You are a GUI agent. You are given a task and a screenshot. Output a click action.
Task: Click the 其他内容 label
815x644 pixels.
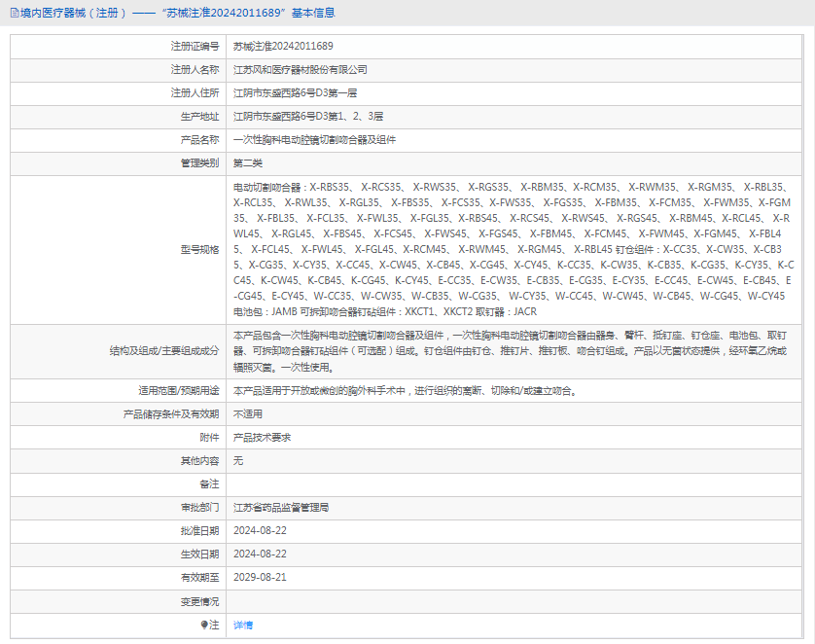tap(199, 461)
